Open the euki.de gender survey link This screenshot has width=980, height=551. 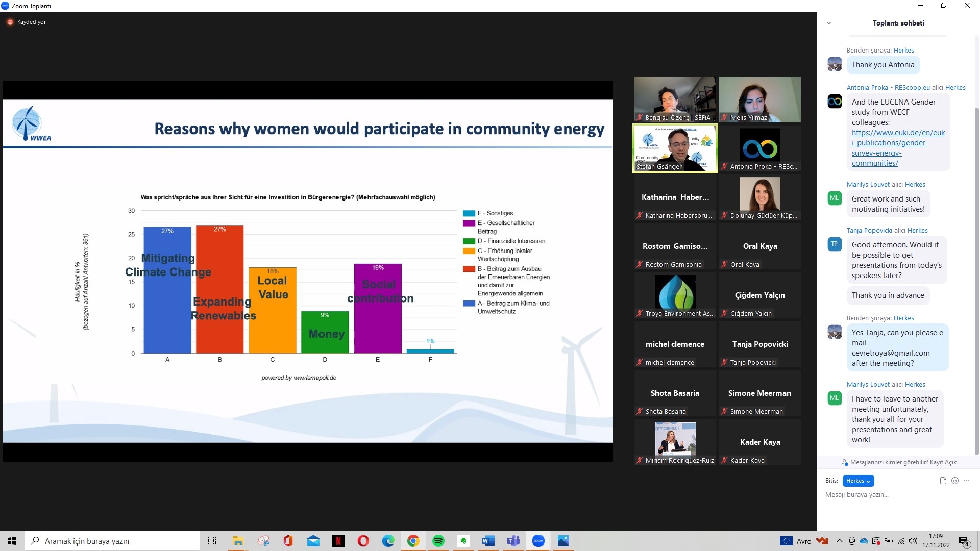click(x=898, y=148)
